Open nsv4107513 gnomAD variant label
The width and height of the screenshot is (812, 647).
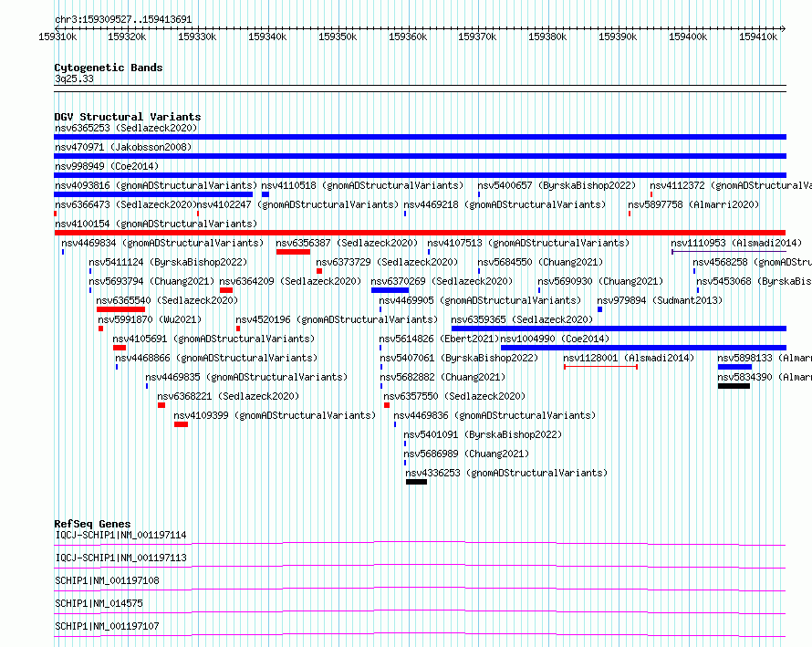[x=528, y=243]
